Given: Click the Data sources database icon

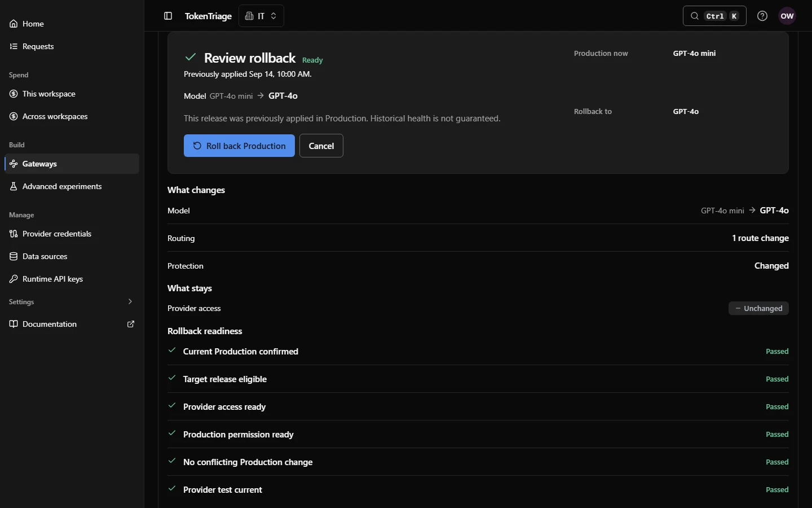Looking at the screenshot, I should pyautogui.click(x=14, y=256).
